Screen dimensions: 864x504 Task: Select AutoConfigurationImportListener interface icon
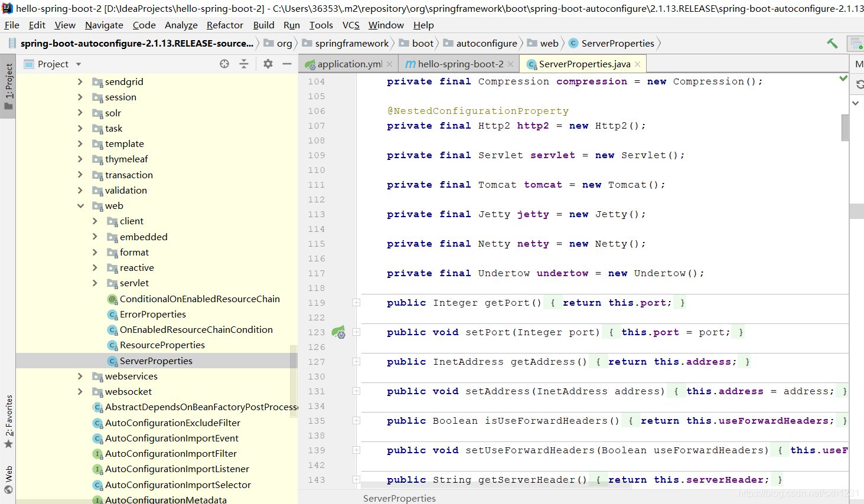tap(98, 469)
